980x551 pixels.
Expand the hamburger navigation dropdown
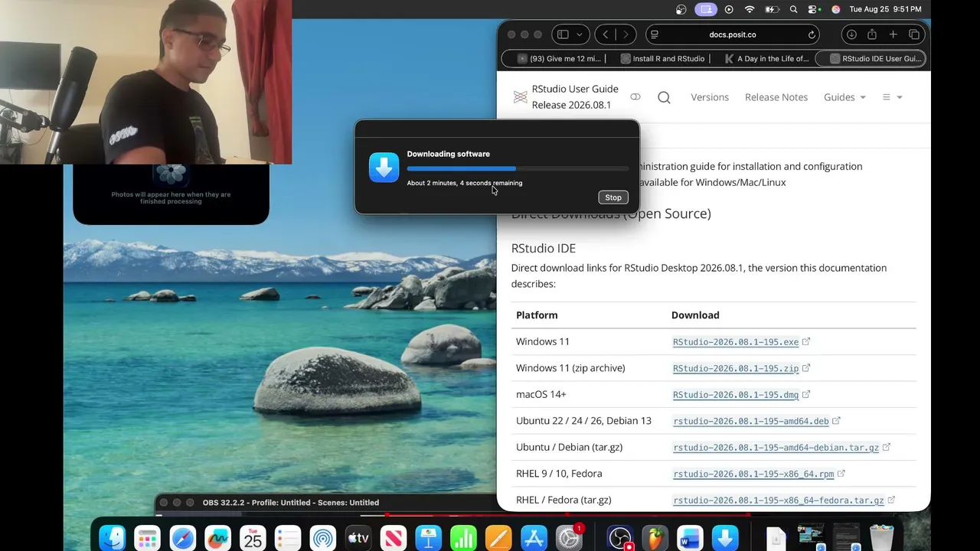pyautogui.click(x=893, y=97)
